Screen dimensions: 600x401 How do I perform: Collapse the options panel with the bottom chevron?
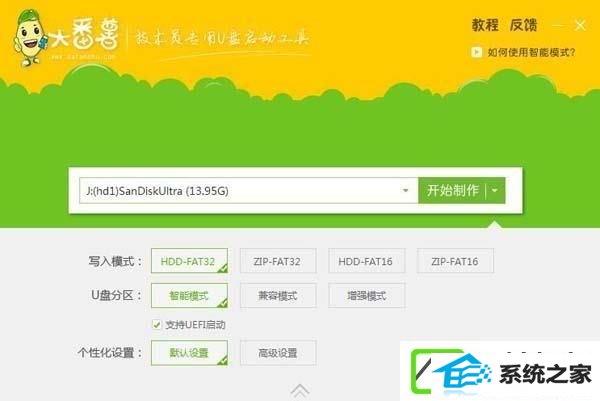click(x=300, y=388)
